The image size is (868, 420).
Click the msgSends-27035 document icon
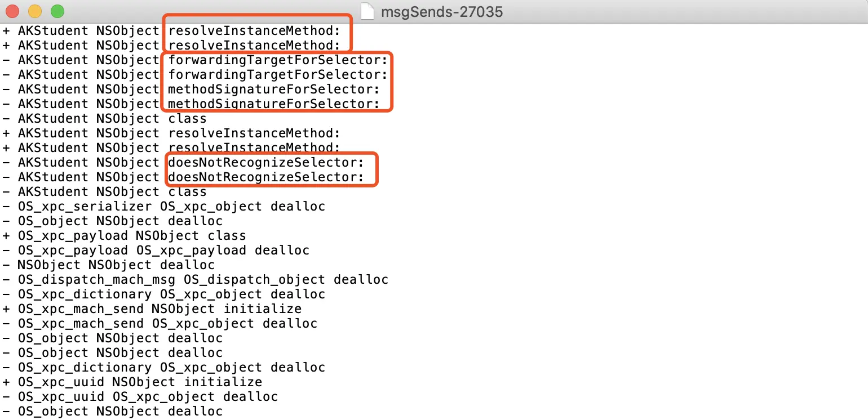pyautogui.click(x=367, y=11)
